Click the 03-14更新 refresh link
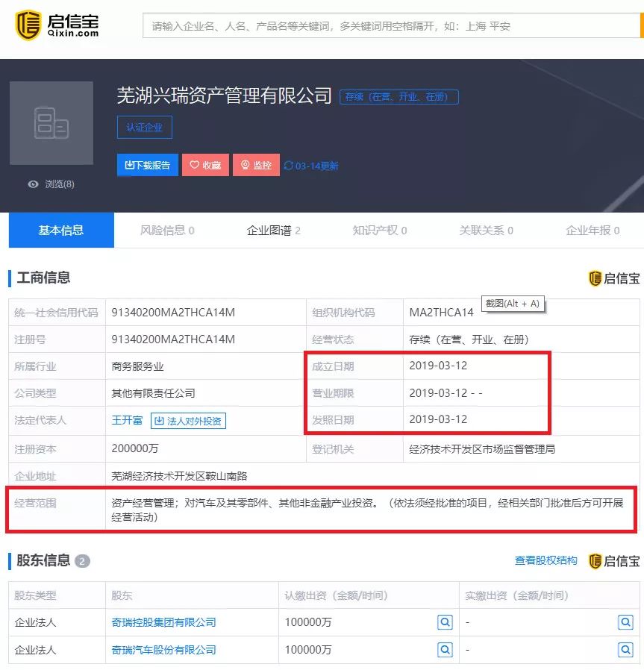644x670 pixels. point(311,166)
